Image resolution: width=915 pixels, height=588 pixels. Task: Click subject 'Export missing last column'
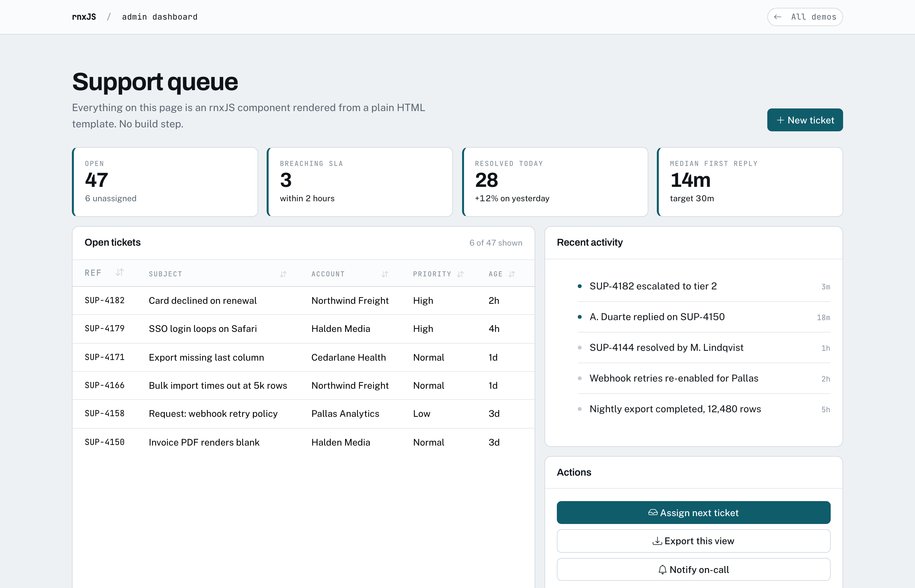pos(206,357)
